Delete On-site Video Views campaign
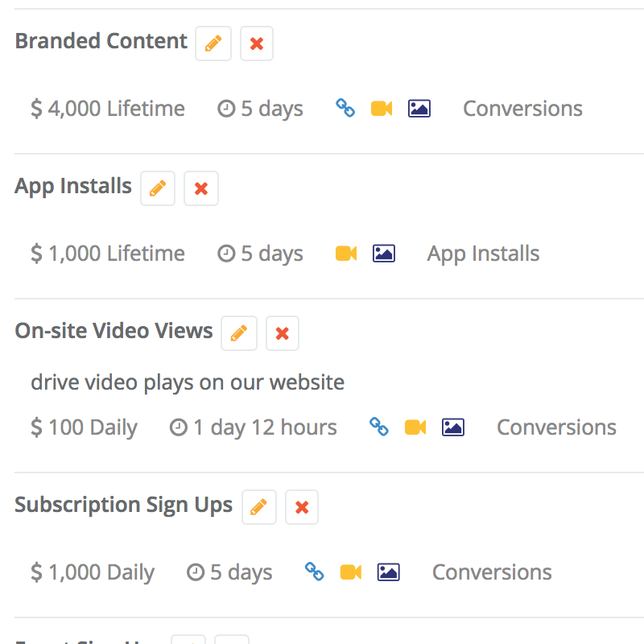 [283, 333]
